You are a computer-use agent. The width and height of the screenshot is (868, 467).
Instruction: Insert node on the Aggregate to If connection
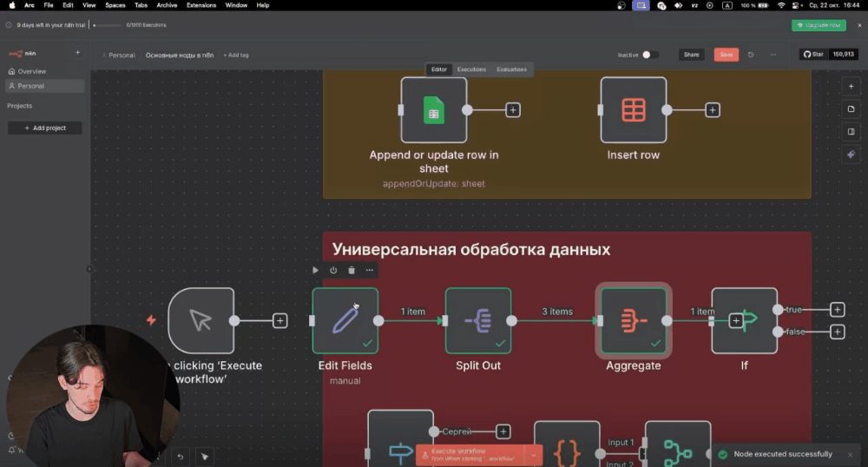coord(736,320)
